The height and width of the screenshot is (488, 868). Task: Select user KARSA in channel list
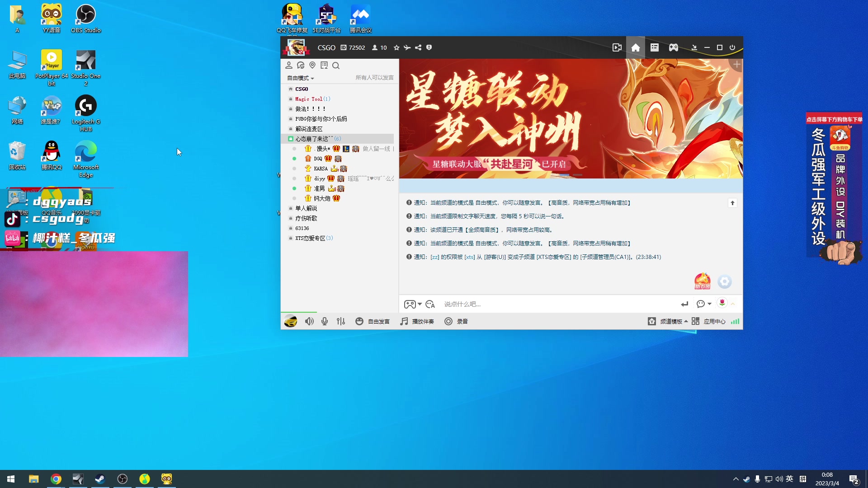(x=321, y=169)
